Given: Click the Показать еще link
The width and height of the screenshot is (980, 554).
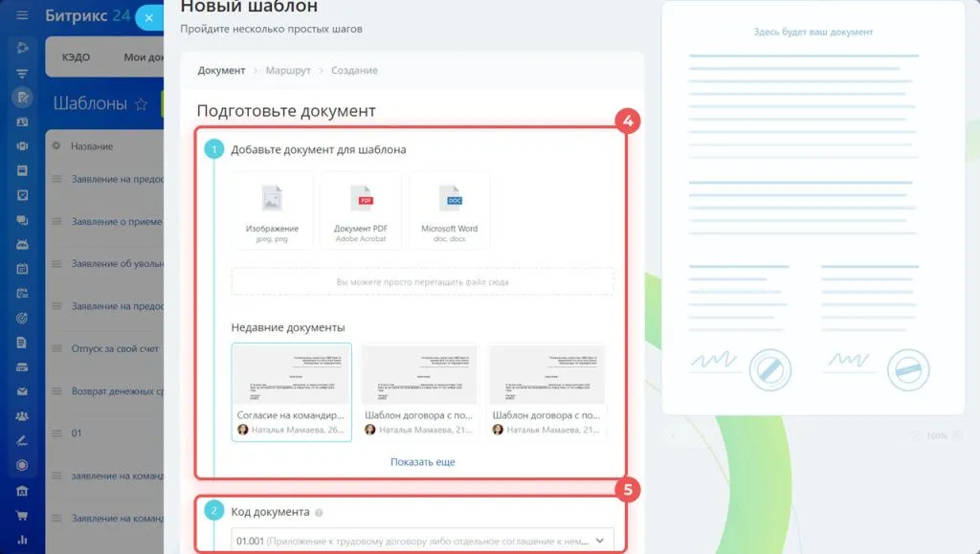Looking at the screenshot, I should pos(422,462).
